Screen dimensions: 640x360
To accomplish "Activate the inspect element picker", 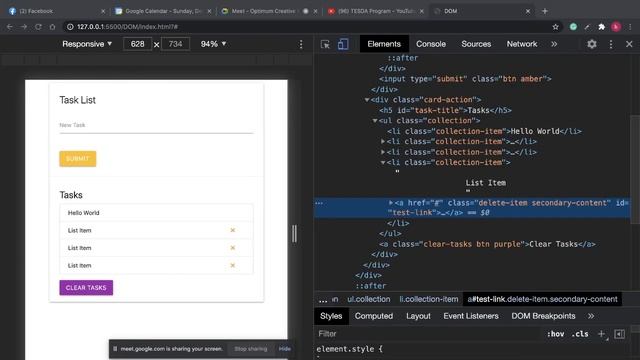I will point(325,44).
